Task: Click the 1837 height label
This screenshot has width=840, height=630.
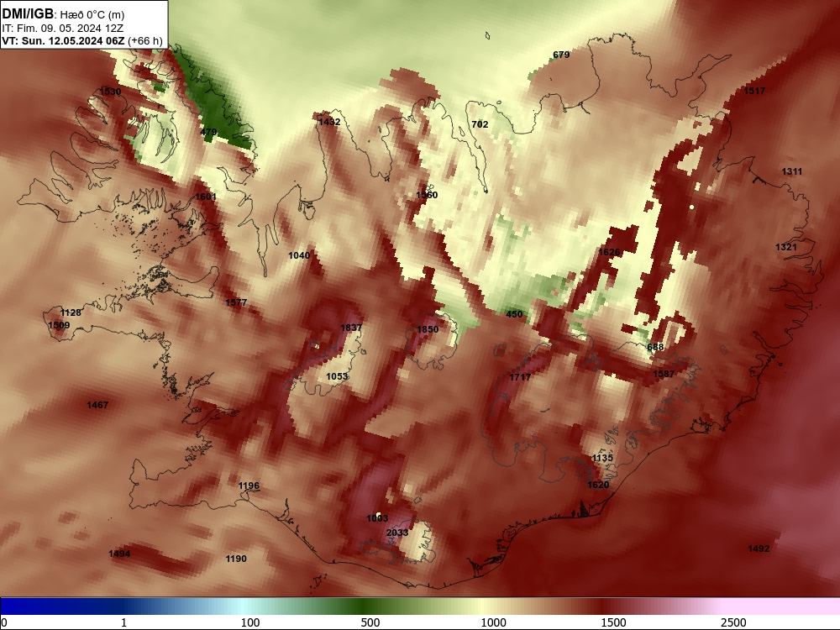Action: pos(351,328)
